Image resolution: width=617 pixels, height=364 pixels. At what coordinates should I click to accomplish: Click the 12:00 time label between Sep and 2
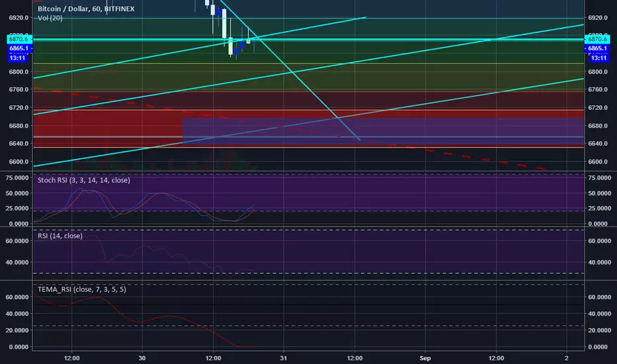pos(497,358)
